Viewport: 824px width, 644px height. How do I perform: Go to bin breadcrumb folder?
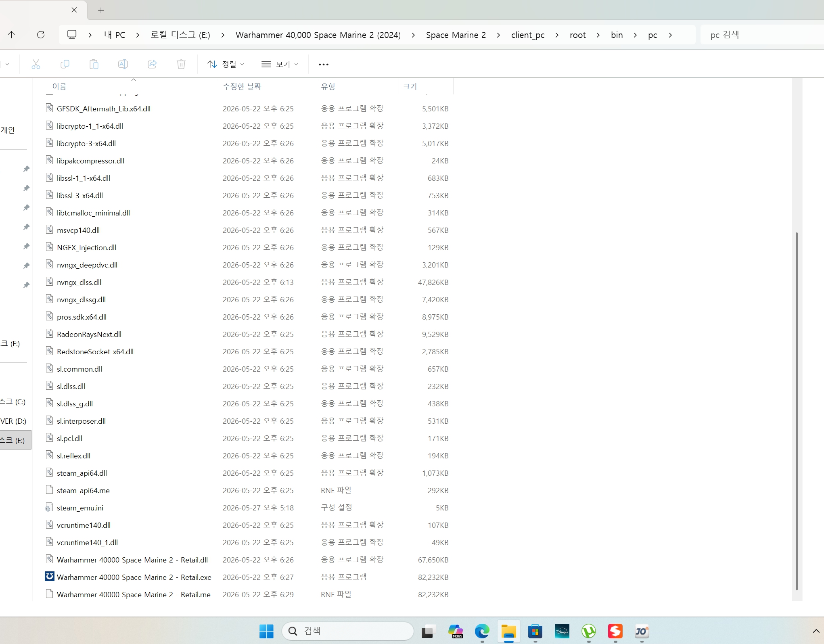point(617,35)
